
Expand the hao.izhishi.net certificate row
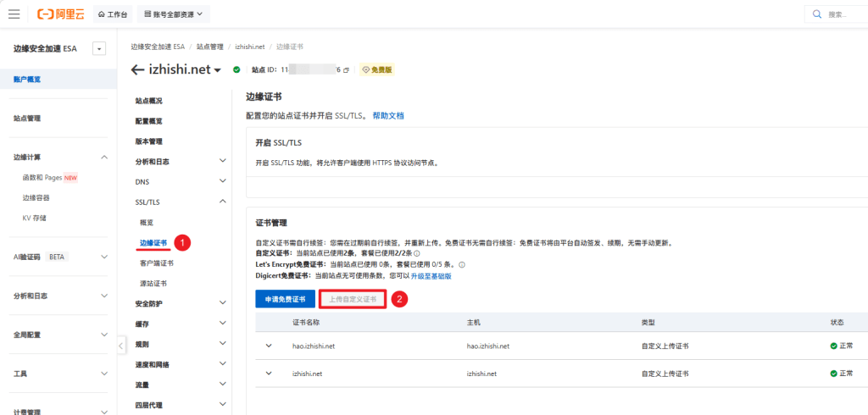coord(269,346)
